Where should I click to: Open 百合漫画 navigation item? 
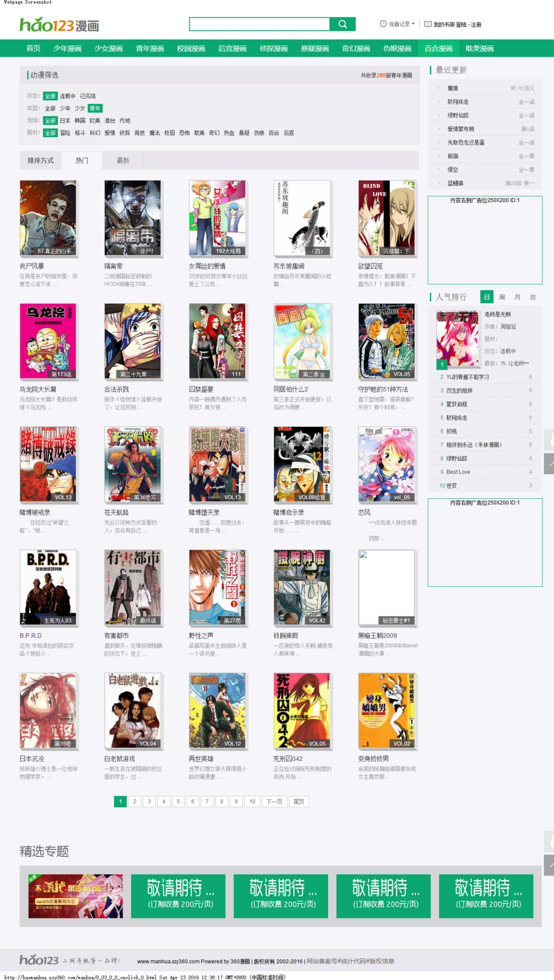pos(438,48)
